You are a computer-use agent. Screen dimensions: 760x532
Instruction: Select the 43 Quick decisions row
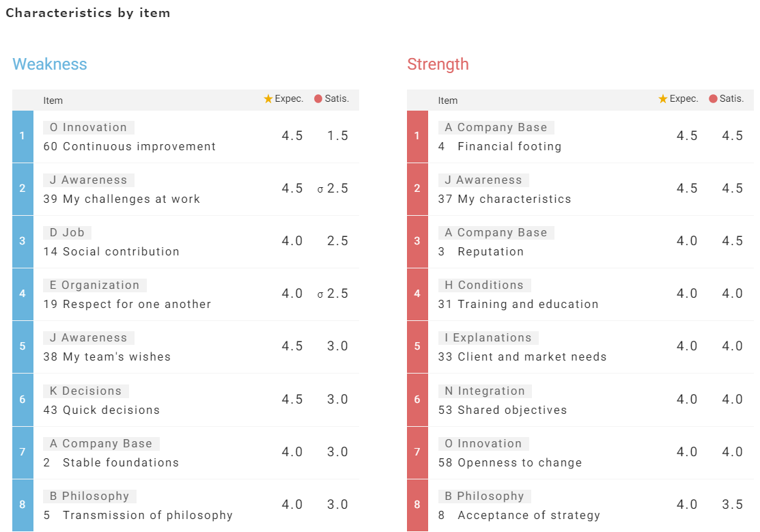[102, 410]
